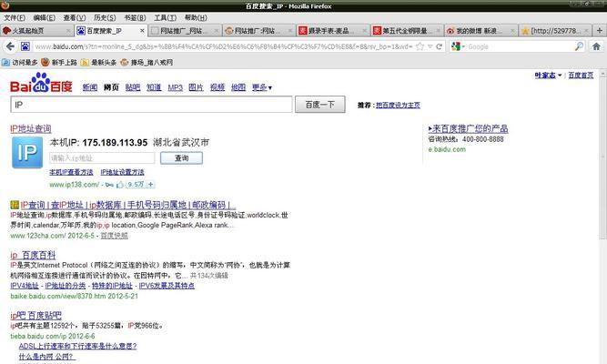Click the Baidu logo

pyautogui.click(x=41, y=83)
